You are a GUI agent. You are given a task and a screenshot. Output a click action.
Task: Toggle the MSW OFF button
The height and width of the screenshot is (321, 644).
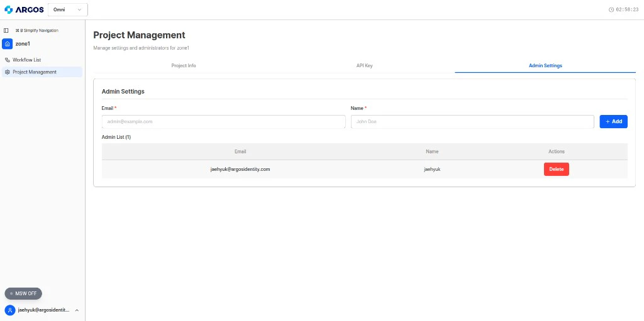click(23, 293)
